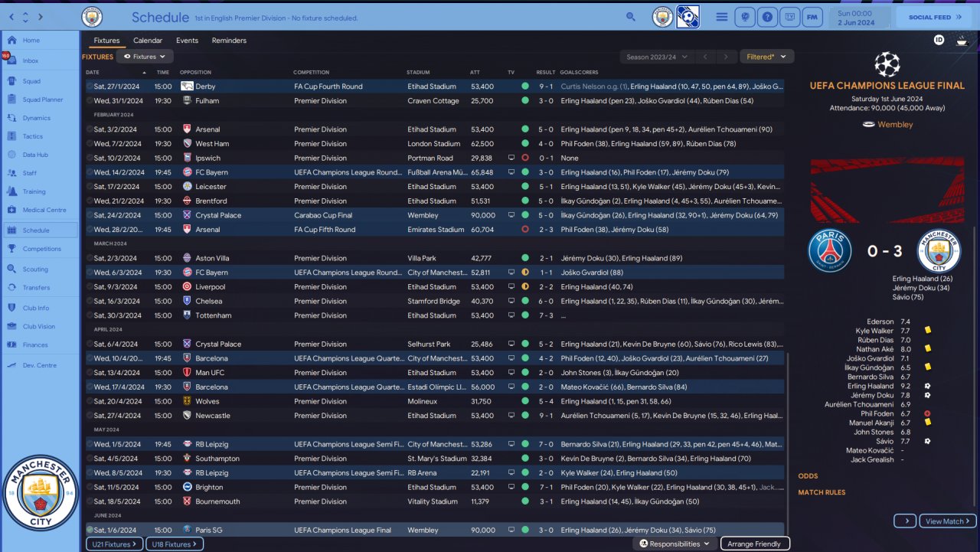Toggle the row selector for Paris SG fixture
The image size is (980, 552).
pyautogui.click(x=90, y=530)
